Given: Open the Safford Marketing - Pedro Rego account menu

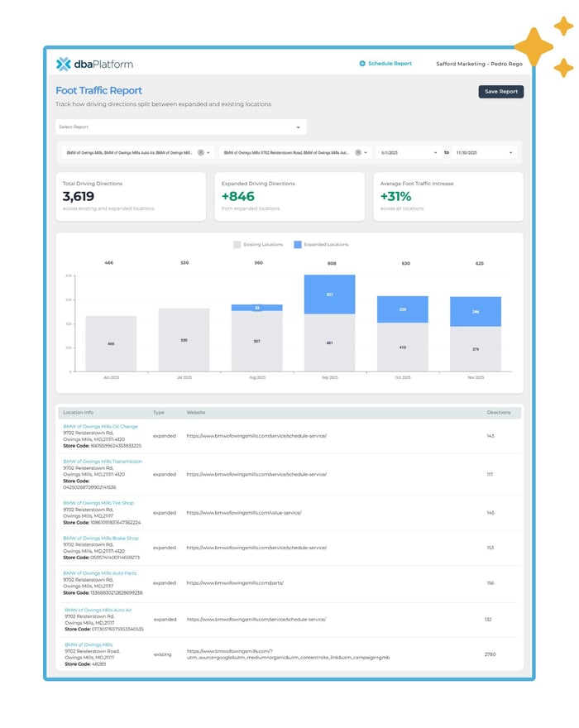Looking at the screenshot, I should 479,64.
